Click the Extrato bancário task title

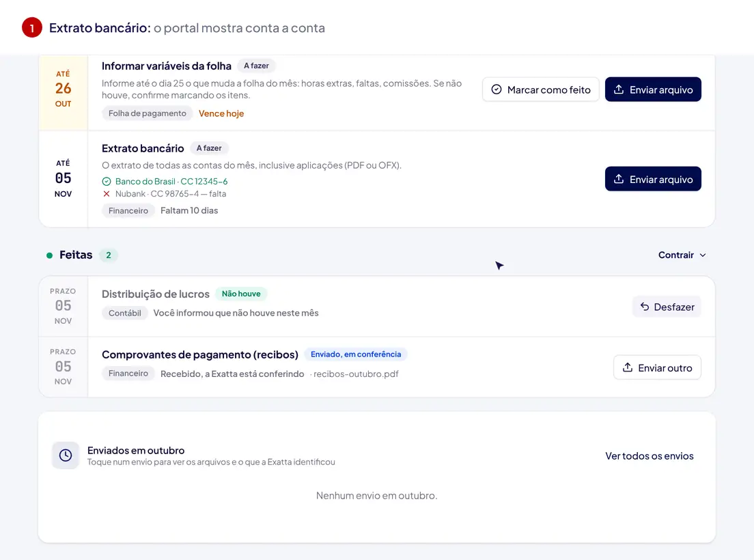click(x=143, y=148)
